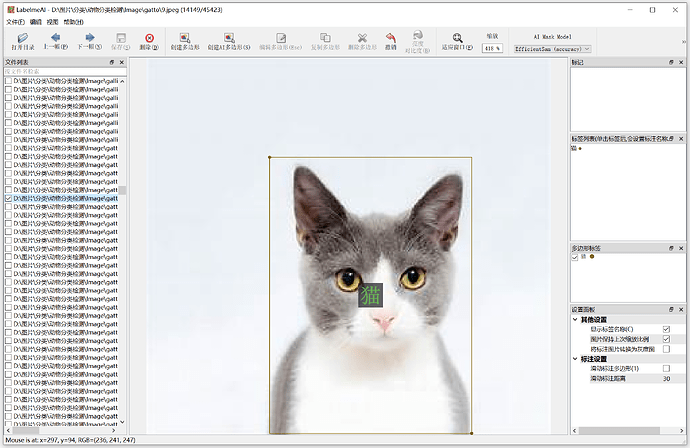
Task: Close the 标签列表 label list panel
Action: tap(681, 139)
